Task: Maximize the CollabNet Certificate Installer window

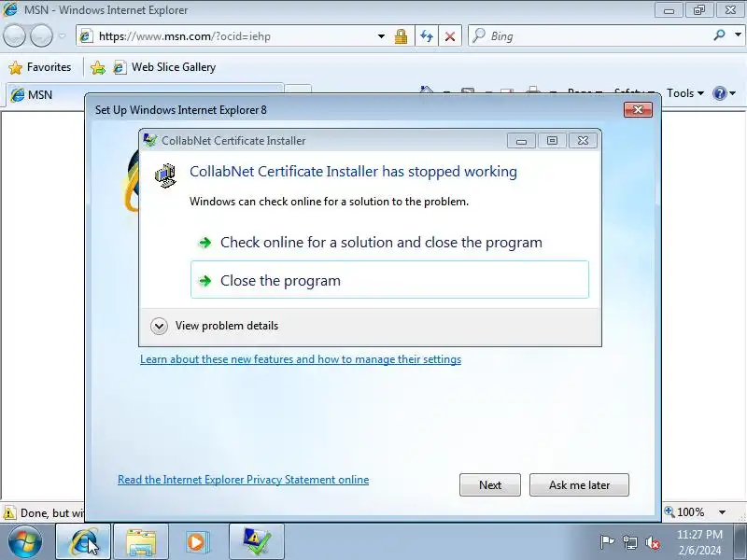Action: [552, 141]
